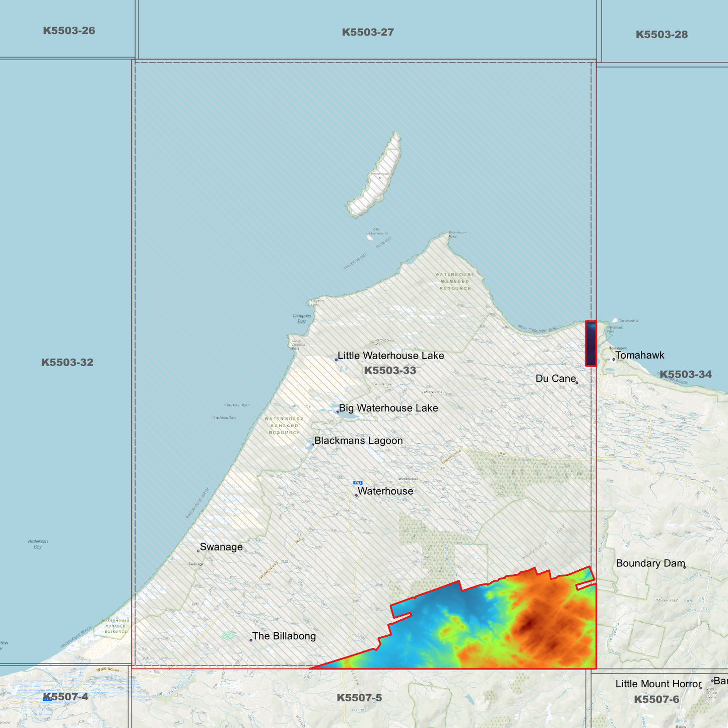Select the Blackmans Lagoon place label
The height and width of the screenshot is (728, 728).
tap(359, 441)
